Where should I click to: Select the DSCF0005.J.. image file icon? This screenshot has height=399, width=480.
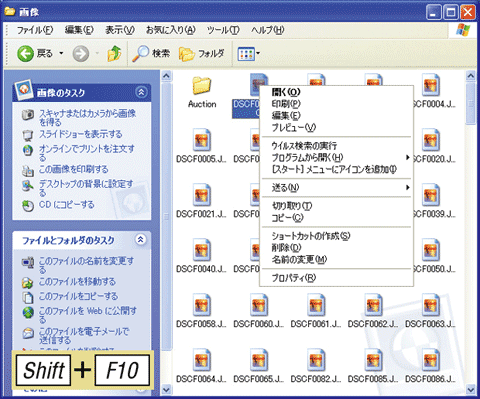point(202,140)
